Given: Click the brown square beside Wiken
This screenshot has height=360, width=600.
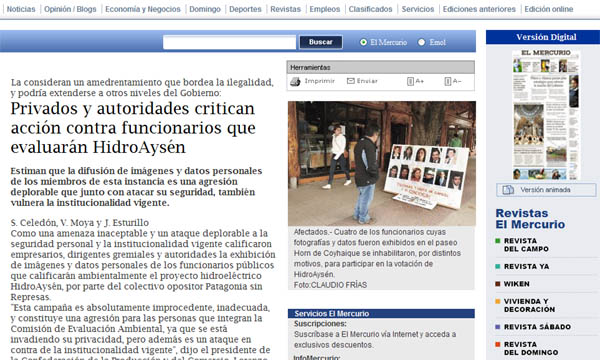Looking at the screenshot, I should coord(497,284).
